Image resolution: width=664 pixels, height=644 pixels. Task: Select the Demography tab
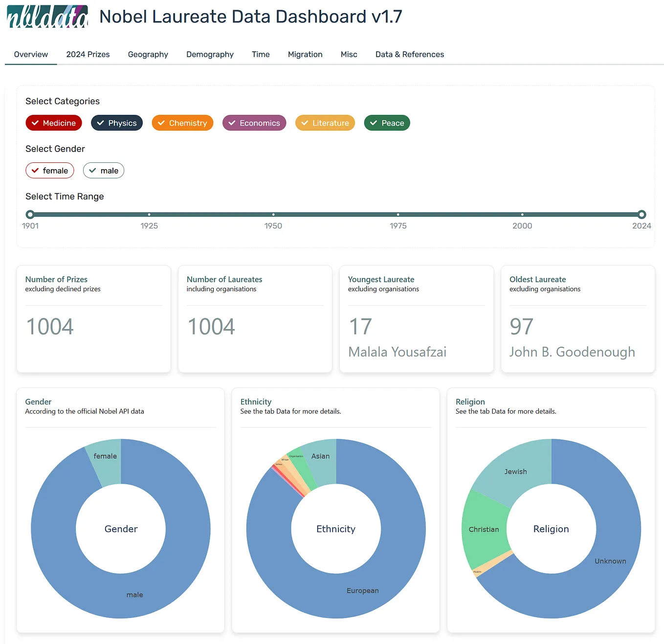pyautogui.click(x=210, y=54)
